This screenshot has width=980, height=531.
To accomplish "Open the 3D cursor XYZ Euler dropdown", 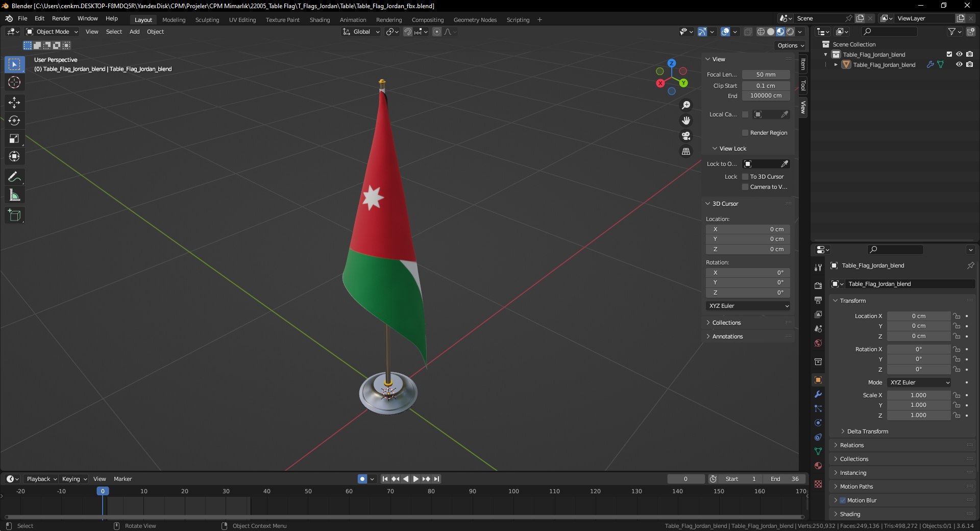I will pyautogui.click(x=748, y=306).
